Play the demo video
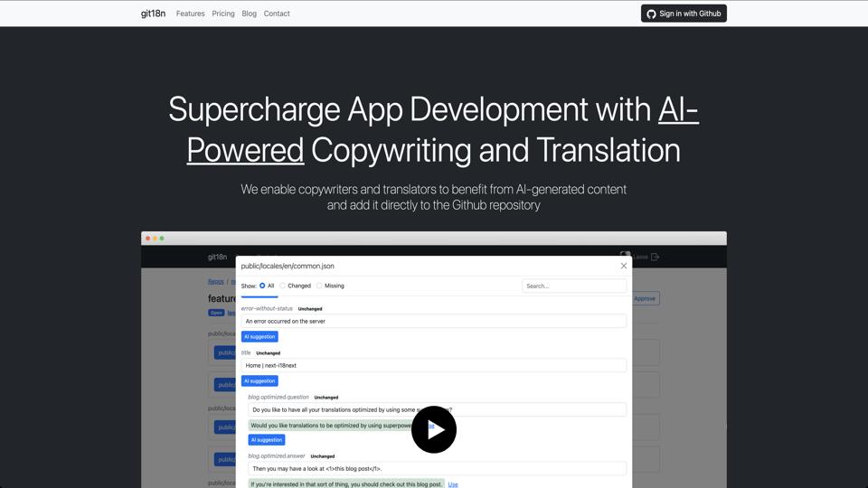This screenshot has width=868, height=488. [434, 429]
